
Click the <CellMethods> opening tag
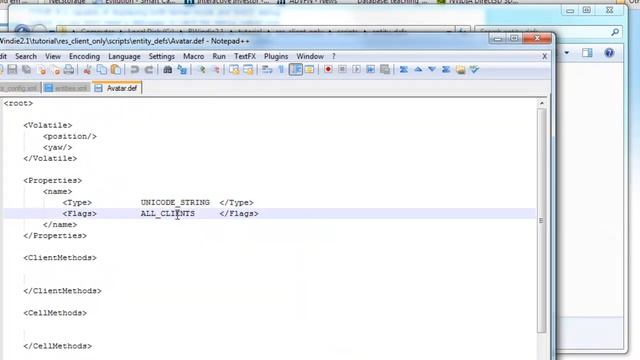(55, 313)
